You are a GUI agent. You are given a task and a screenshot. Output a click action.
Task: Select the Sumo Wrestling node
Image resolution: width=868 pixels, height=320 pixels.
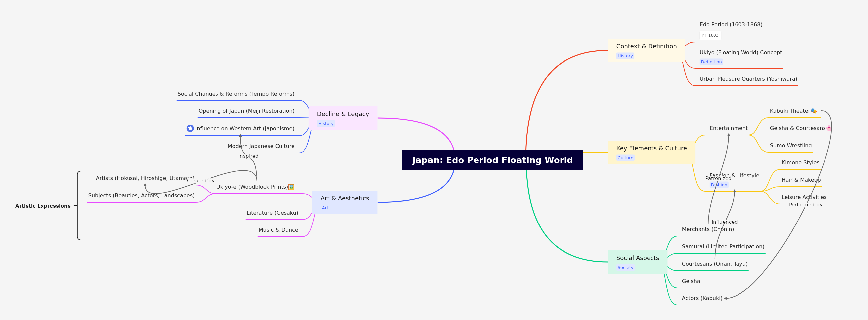point(790,145)
